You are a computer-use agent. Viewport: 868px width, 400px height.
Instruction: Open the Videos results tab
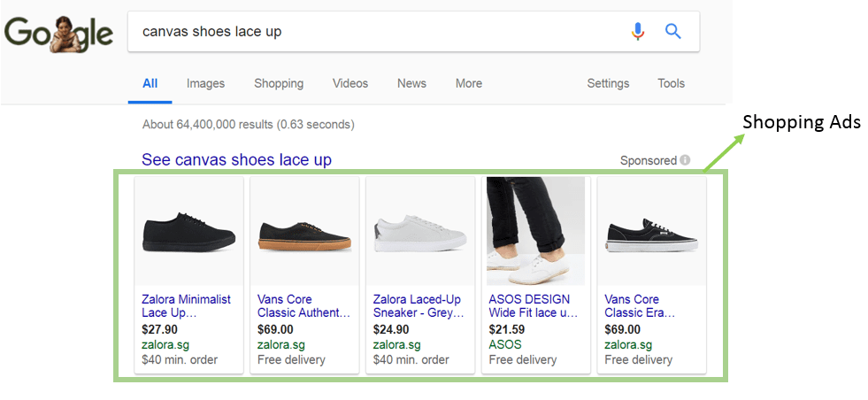point(350,83)
